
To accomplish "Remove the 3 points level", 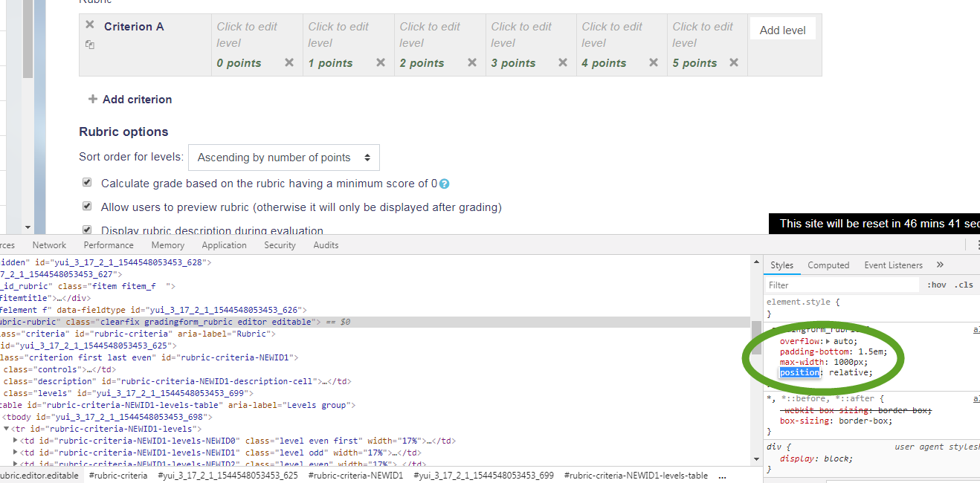I will [563, 62].
